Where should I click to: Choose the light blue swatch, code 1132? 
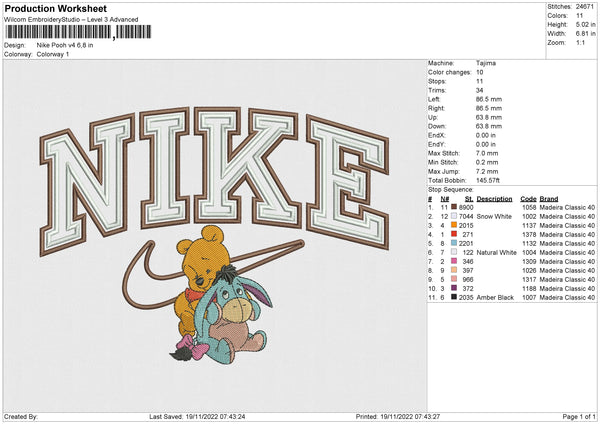(454, 243)
